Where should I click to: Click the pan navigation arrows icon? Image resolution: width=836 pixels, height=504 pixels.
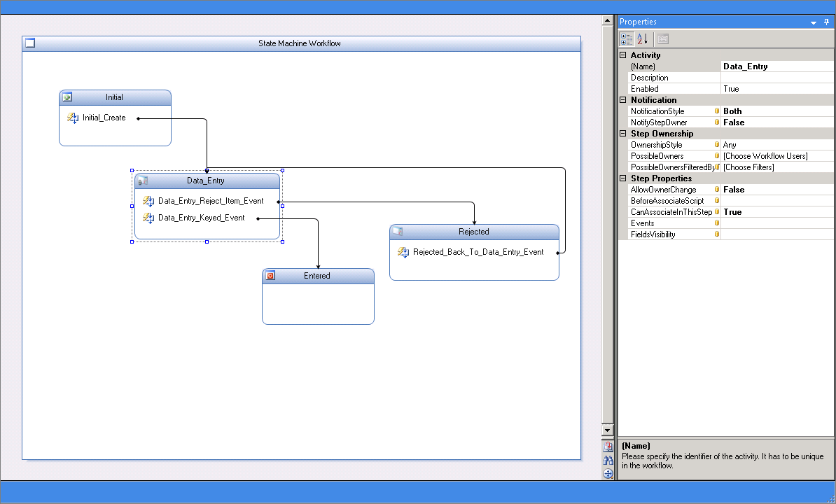tap(608, 473)
